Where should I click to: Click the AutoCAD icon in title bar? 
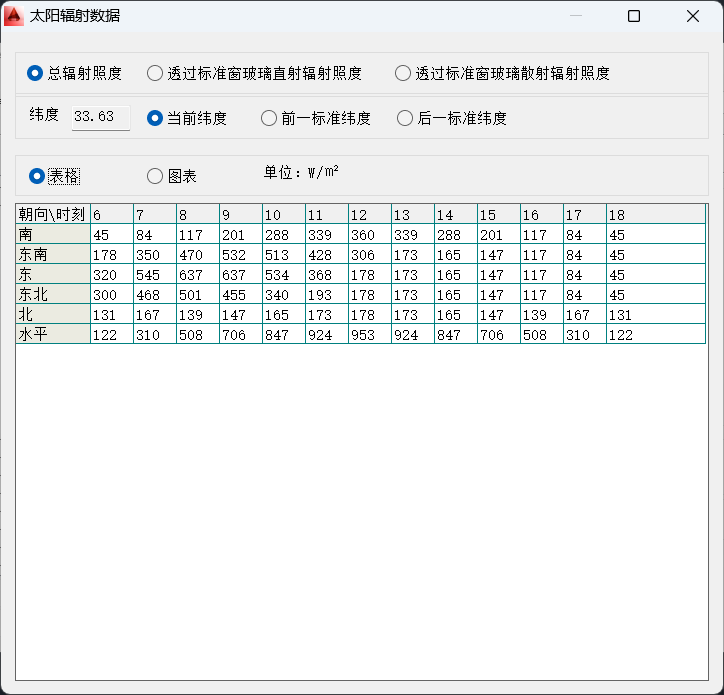(x=15, y=16)
